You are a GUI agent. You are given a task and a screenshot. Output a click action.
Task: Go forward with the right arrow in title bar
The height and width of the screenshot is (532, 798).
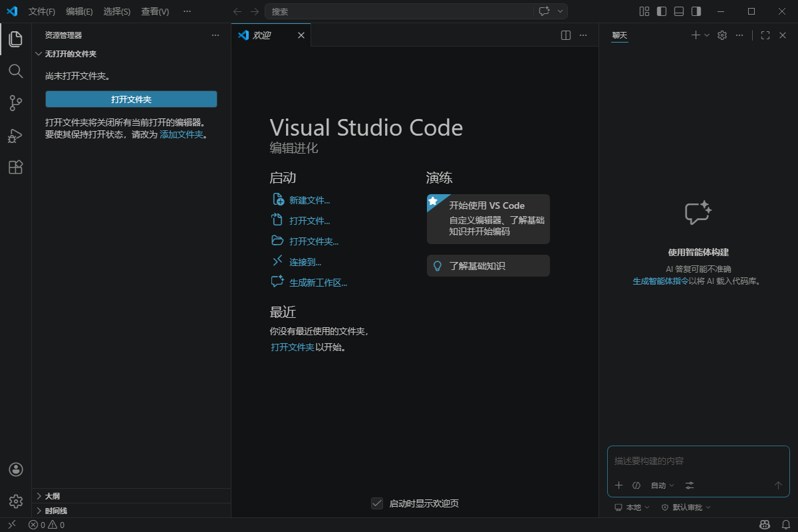(x=255, y=11)
